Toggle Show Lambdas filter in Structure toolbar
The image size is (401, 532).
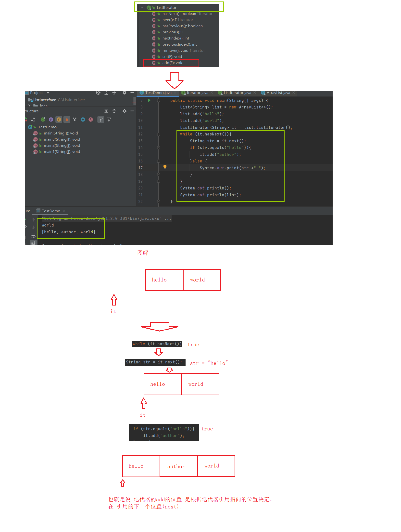[x=91, y=120]
